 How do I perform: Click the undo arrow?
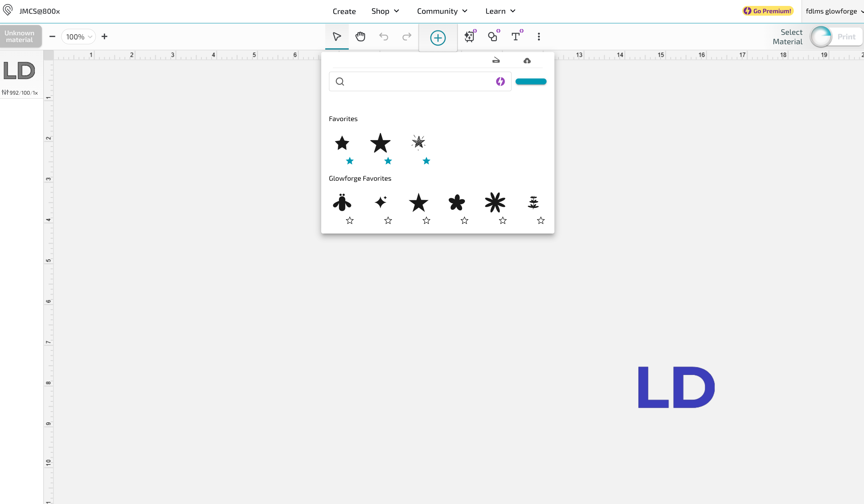point(383,37)
